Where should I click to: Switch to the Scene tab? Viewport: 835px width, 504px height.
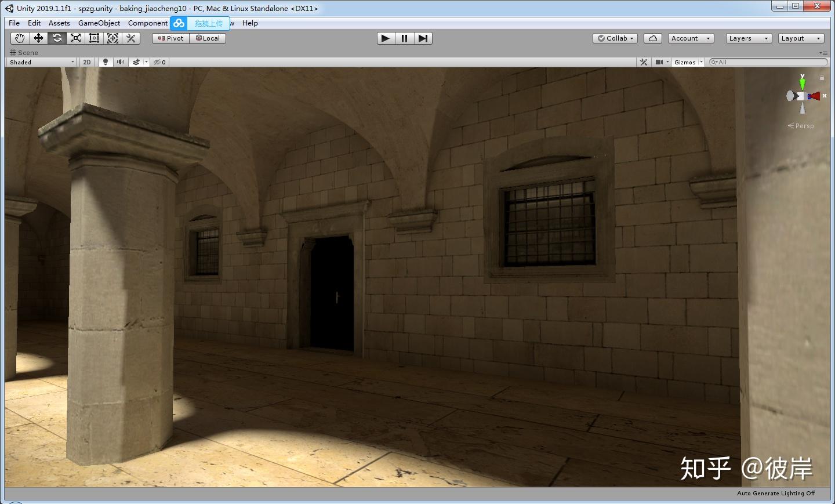[x=24, y=53]
